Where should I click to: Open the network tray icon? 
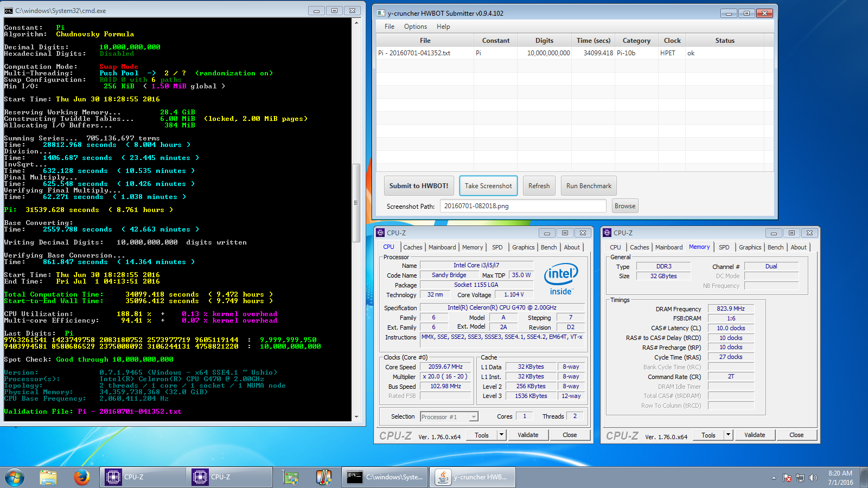click(x=800, y=478)
